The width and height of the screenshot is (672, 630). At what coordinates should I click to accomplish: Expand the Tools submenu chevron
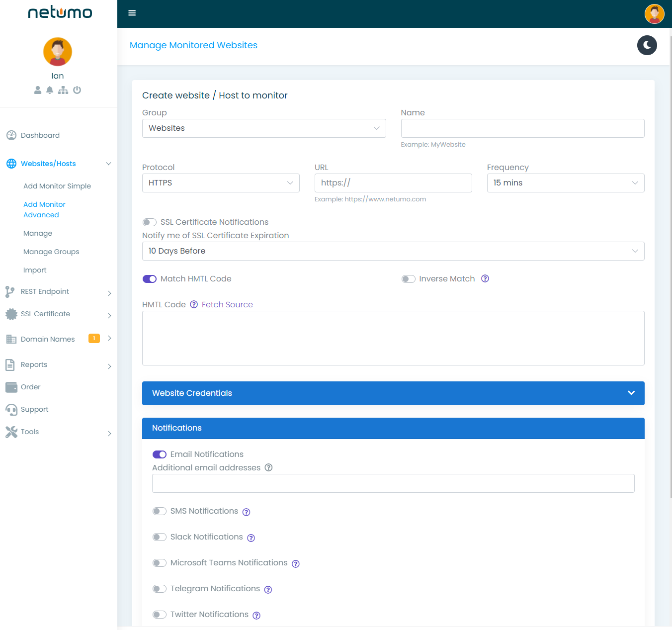(x=109, y=434)
